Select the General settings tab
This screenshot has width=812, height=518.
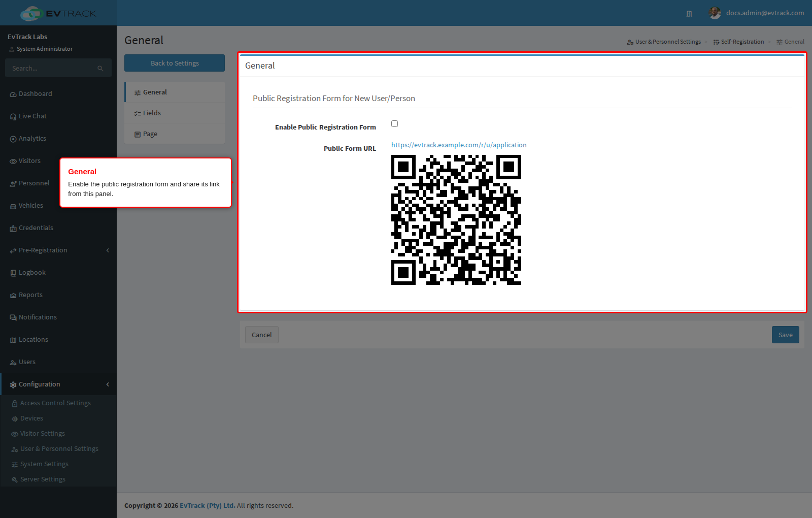tap(175, 92)
